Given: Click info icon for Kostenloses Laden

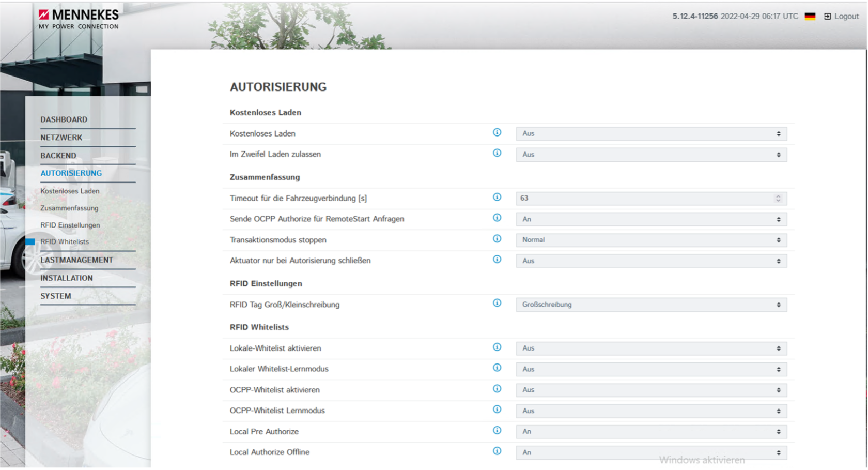Looking at the screenshot, I should [x=497, y=133].
